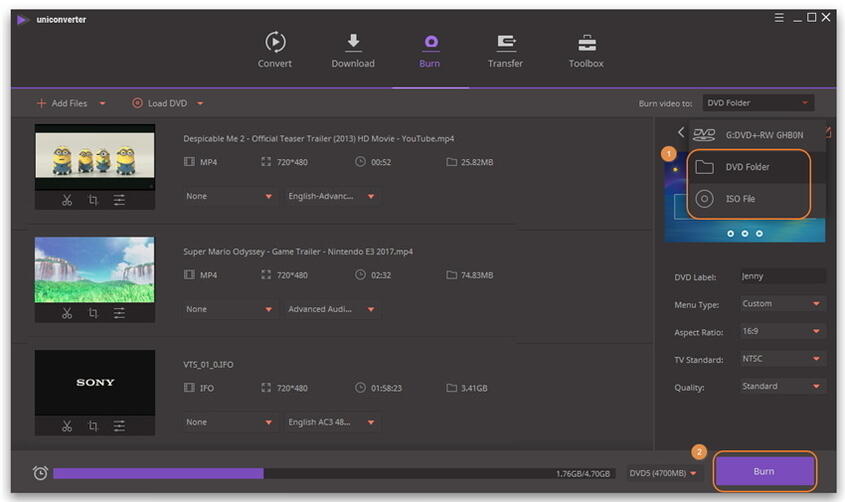Image resolution: width=845 pixels, height=502 pixels.
Task: Click the SONY thumbnail of VTS_01_0.IFO
Action: pyautogui.click(x=95, y=382)
